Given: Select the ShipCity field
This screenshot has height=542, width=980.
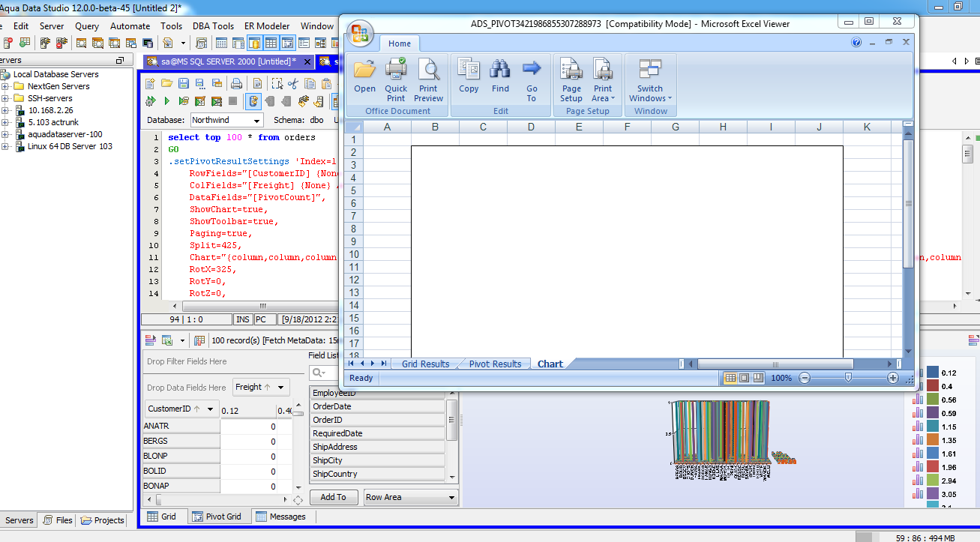Looking at the screenshot, I should coord(378,460).
